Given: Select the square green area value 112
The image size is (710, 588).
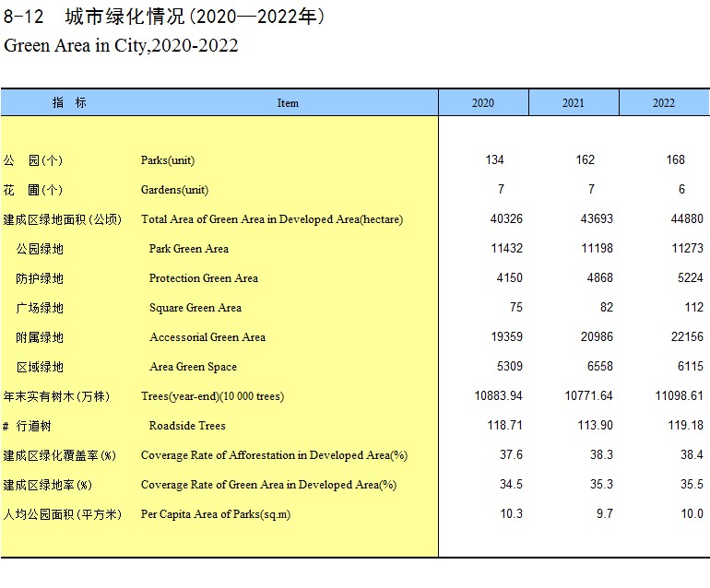Looking at the screenshot, I should (694, 307).
